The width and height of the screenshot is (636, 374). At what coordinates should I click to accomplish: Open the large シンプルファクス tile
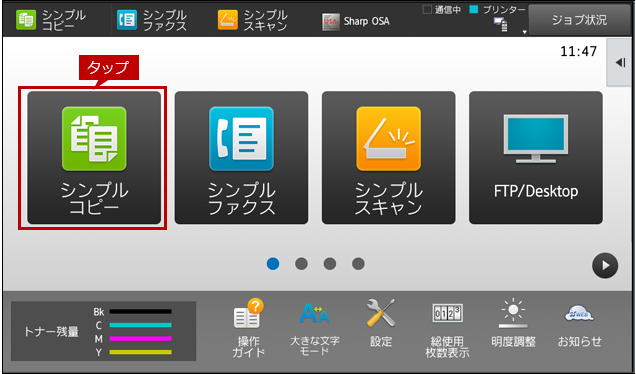coord(241,157)
